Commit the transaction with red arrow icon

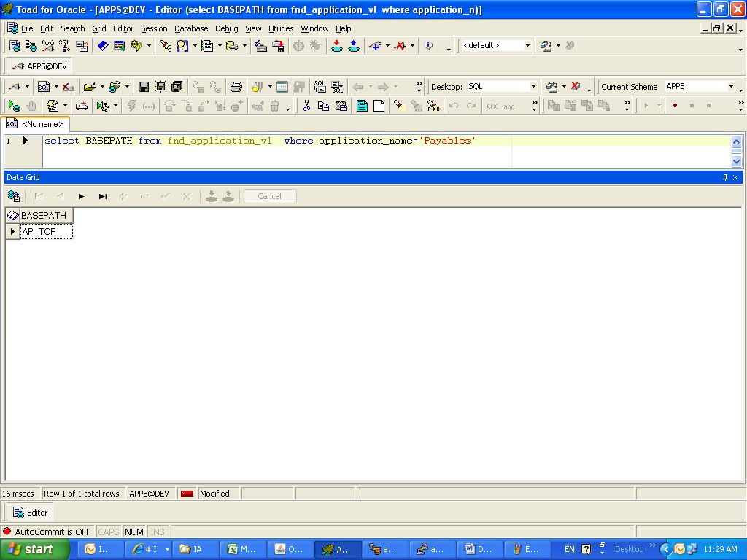[x=337, y=46]
